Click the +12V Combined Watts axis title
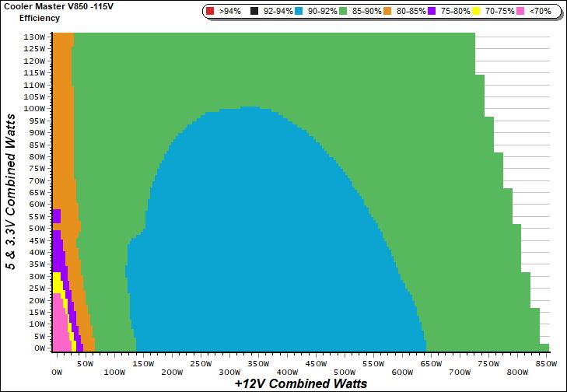The height and width of the screenshot is (392, 567). pos(300,383)
